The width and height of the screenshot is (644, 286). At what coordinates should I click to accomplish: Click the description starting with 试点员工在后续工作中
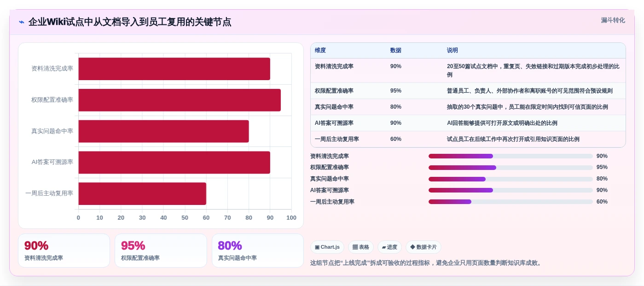pos(513,139)
